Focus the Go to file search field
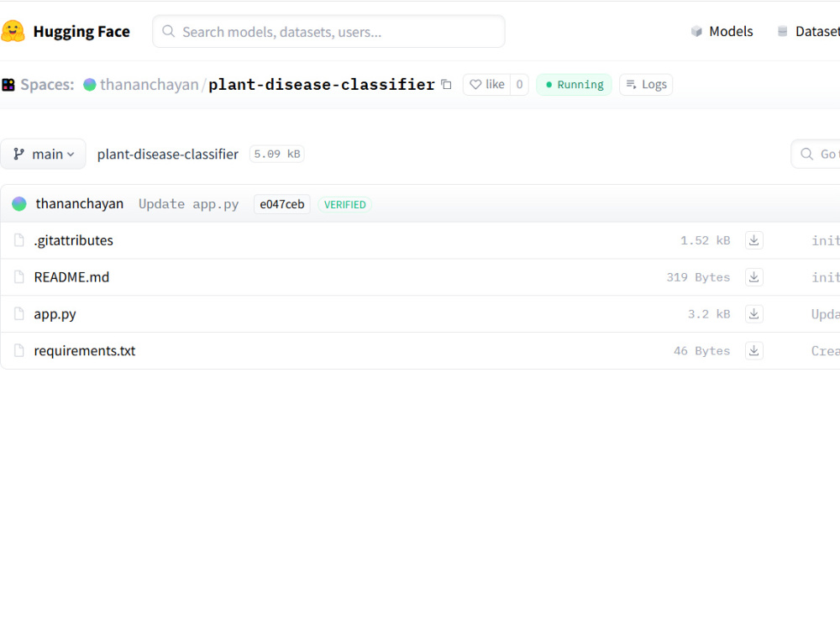 816,155
